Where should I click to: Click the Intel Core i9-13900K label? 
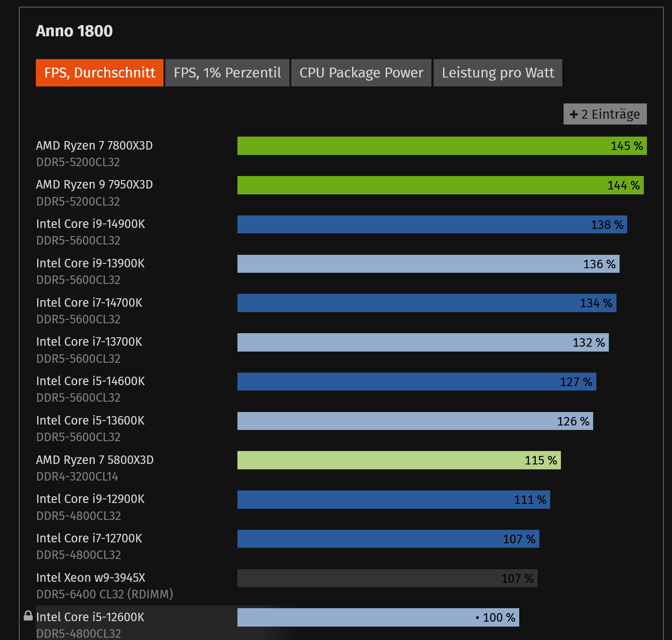(x=90, y=263)
